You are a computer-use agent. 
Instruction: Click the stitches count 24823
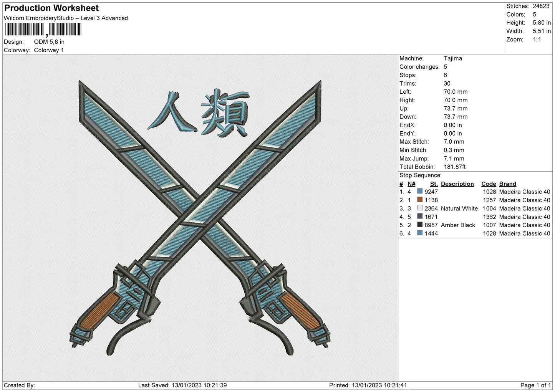tap(541, 6)
